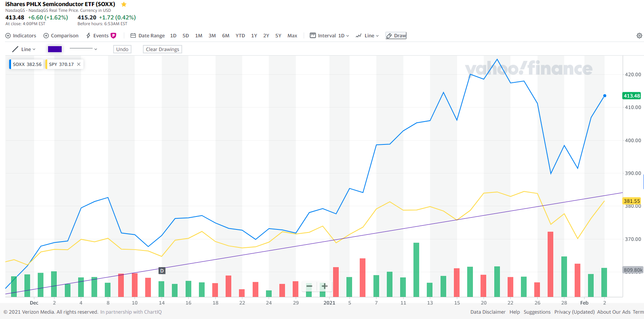Click the Date Range calendar icon
Screen dimensions: 644x319
coord(133,35)
